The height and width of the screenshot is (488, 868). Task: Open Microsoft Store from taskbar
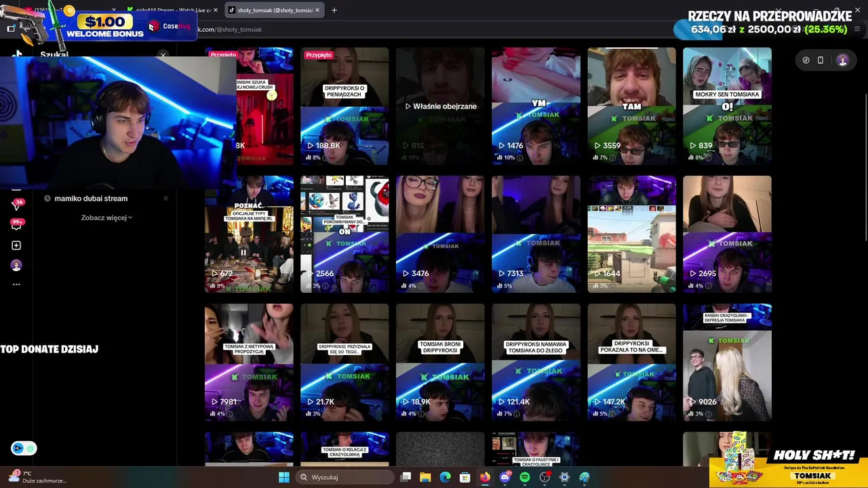tap(465, 477)
